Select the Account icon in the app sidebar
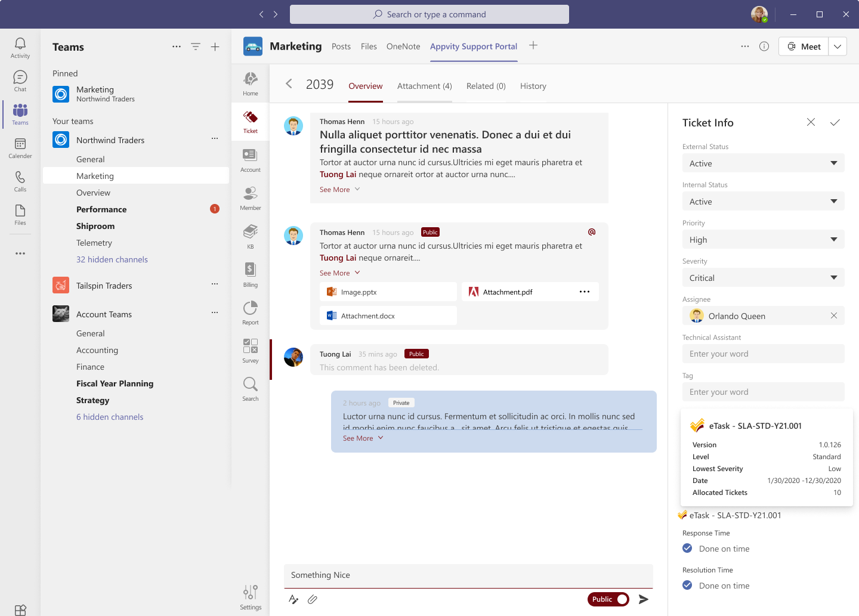859x616 pixels. pyautogui.click(x=250, y=159)
